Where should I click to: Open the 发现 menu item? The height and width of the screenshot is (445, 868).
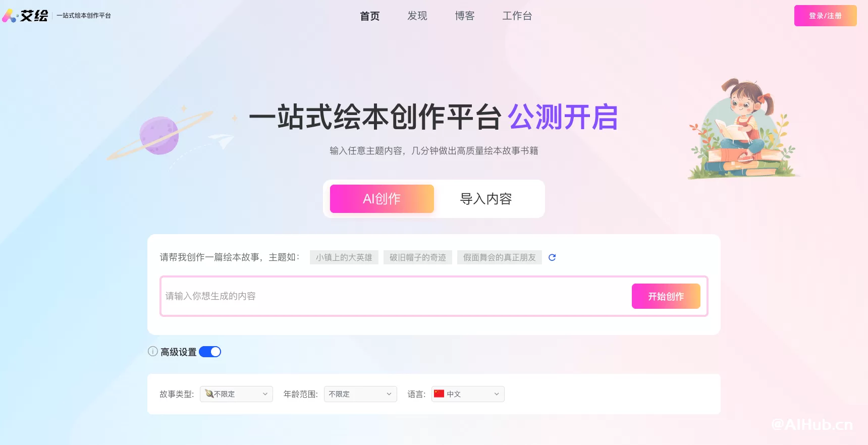[417, 16]
